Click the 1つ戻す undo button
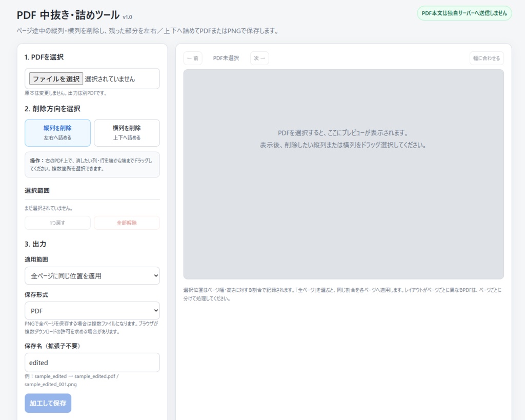The width and height of the screenshot is (525, 420). pos(57,223)
